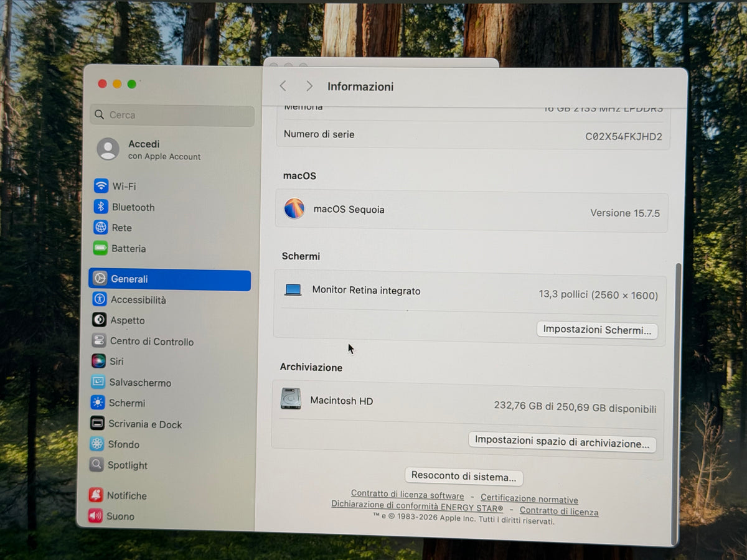Select the Batteria icon
Screen dimensions: 747x560
pos(100,248)
